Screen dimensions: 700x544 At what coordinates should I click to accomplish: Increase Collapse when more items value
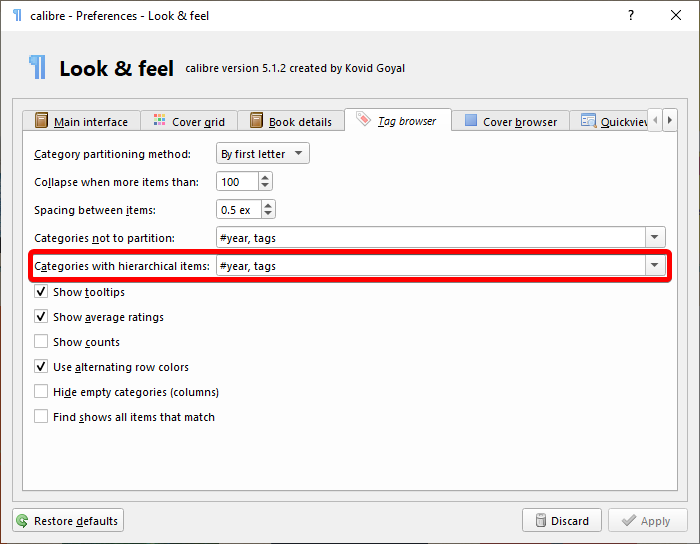(265, 177)
